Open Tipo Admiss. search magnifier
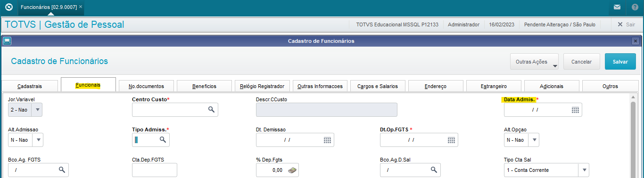 tap(163, 140)
